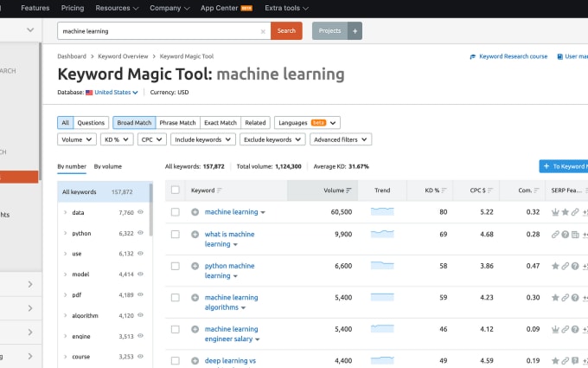Click trend chart for python machine learning
Screen dimensions: 588x368
382,266
